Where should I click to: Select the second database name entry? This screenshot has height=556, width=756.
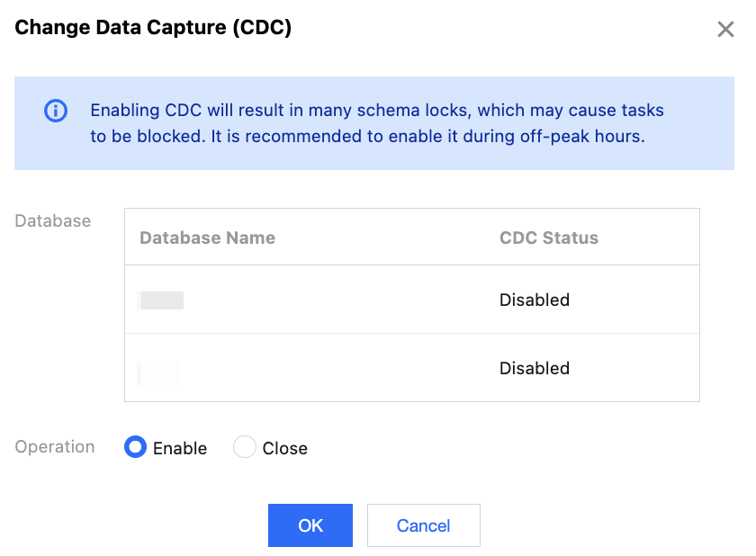click(158, 369)
